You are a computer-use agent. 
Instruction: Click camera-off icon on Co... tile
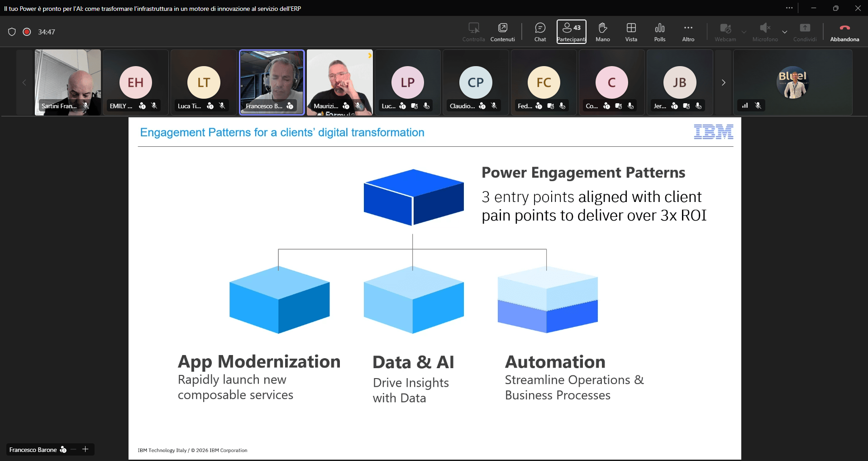point(619,106)
